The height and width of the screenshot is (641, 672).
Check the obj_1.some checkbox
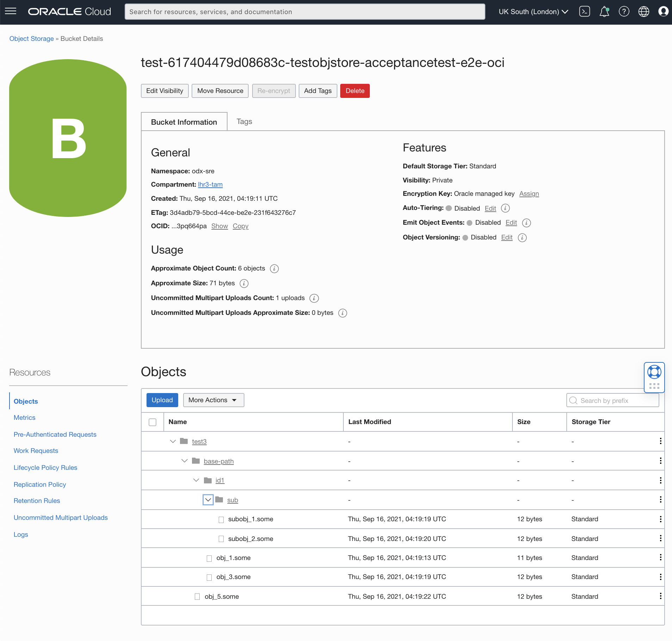209,558
